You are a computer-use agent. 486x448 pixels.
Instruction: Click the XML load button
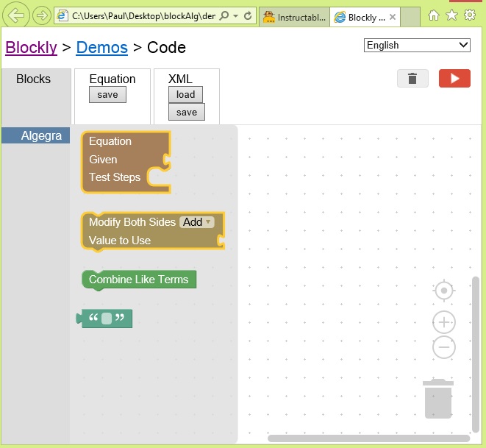(186, 95)
